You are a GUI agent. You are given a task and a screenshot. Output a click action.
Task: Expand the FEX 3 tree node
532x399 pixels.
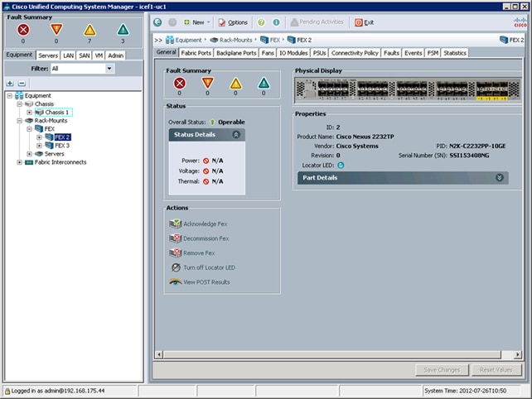(39, 146)
